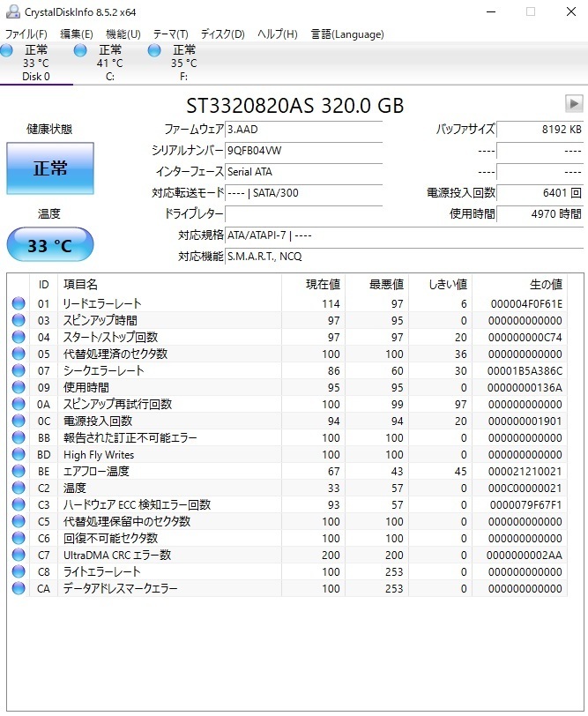Viewport: 588px width, 716px height.
Task: Click the 33 °C temperature button
Action: (x=50, y=245)
